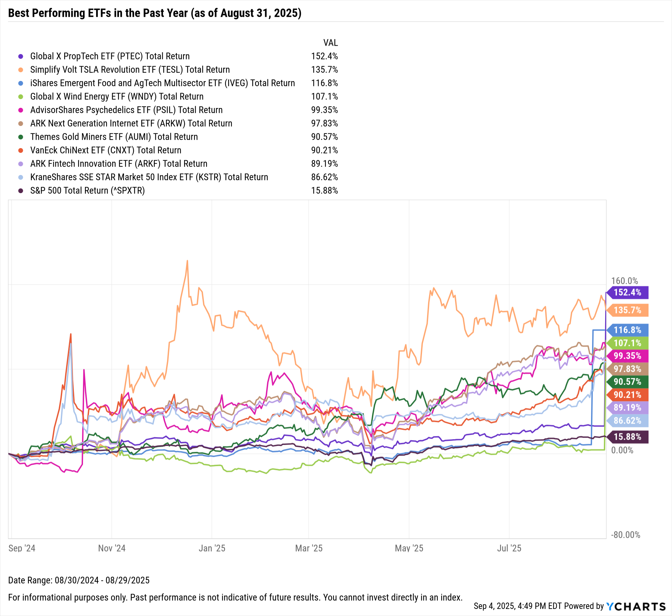Click the magenta PSIL legend dot
This screenshot has width=672, height=616.
(x=20, y=110)
